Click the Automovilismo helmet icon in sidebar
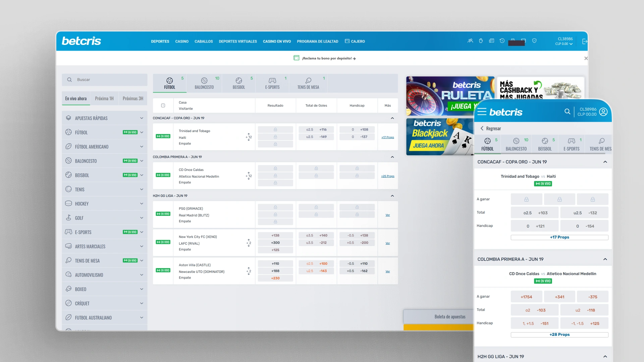Viewport: 644px width, 362px height. click(x=68, y=275)
